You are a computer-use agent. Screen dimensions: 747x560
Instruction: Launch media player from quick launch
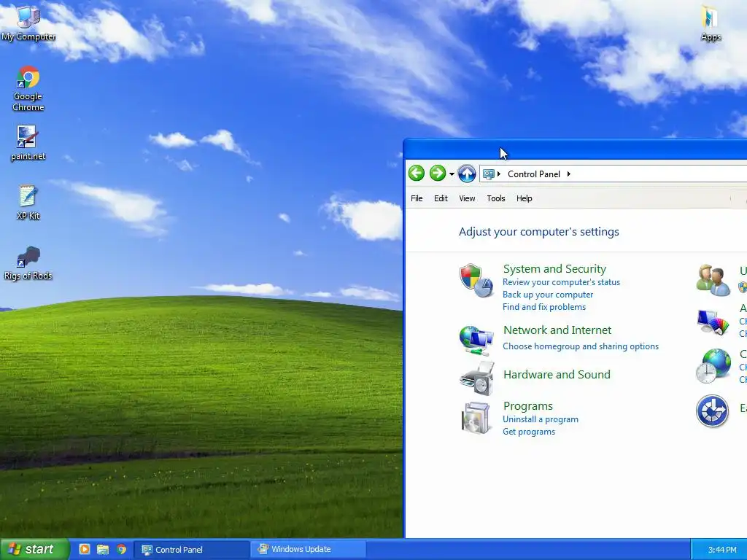pos(85,550)
